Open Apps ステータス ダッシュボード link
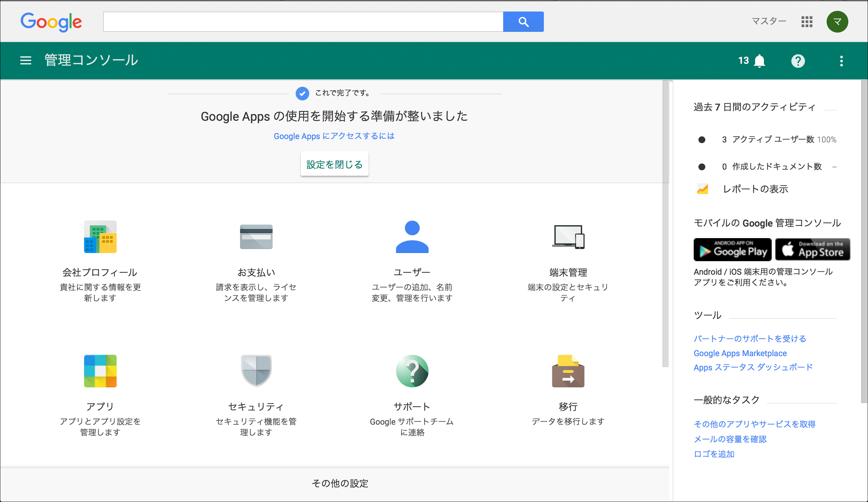The image size is (868, 502). (x=753, y=367)
